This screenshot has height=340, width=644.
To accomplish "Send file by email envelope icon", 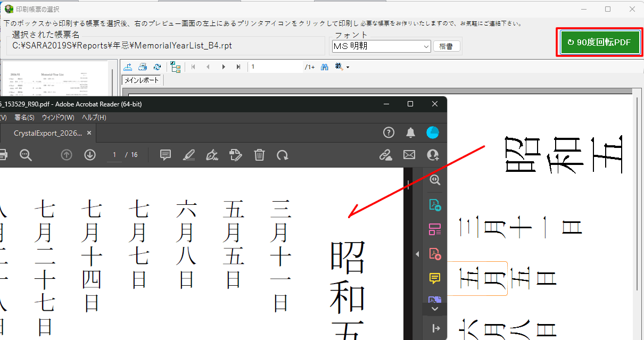I will pos(409,155).
